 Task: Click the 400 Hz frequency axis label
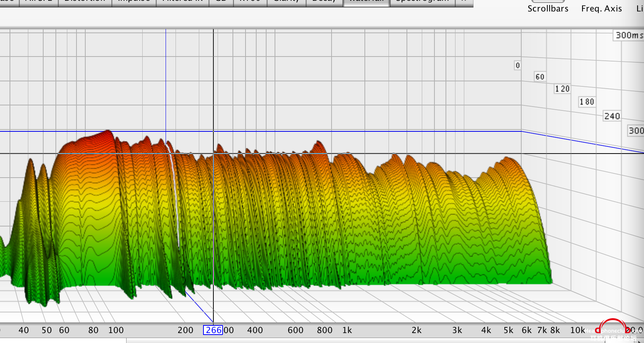[x=255, y=330]
